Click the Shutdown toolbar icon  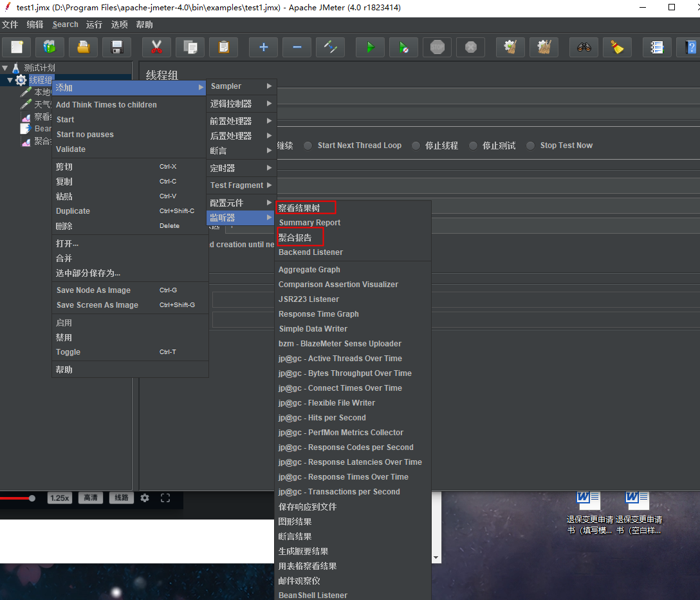(470, 47)
